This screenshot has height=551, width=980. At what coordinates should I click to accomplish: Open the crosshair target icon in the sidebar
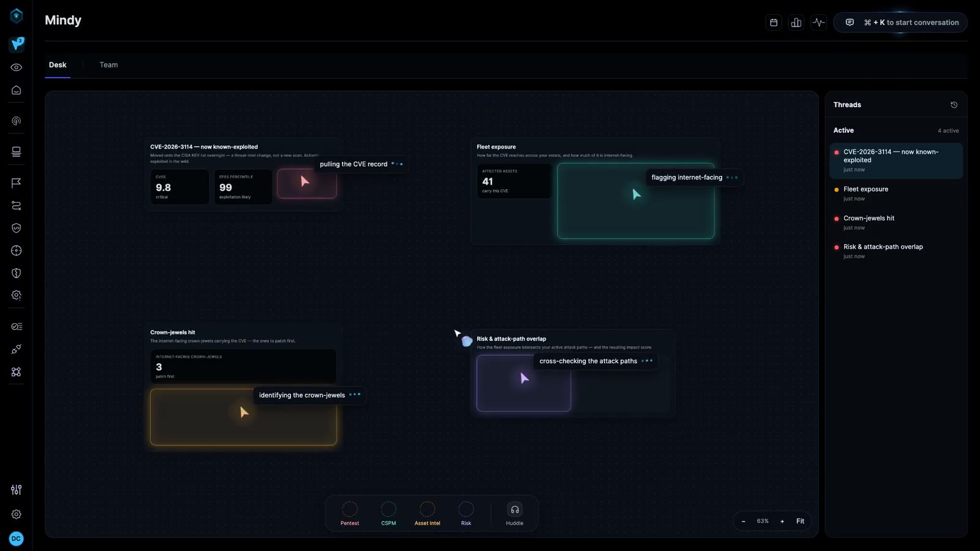click(17, 250)
